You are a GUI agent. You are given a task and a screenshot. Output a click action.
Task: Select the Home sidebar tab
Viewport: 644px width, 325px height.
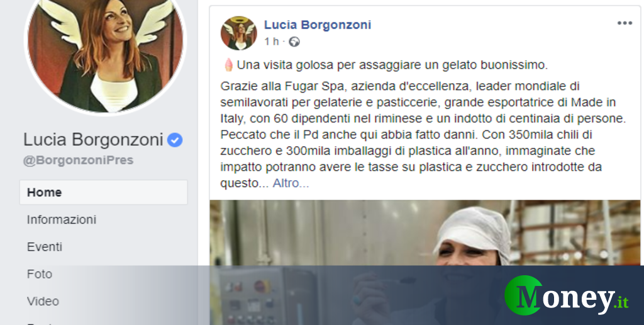click(104, 192)
